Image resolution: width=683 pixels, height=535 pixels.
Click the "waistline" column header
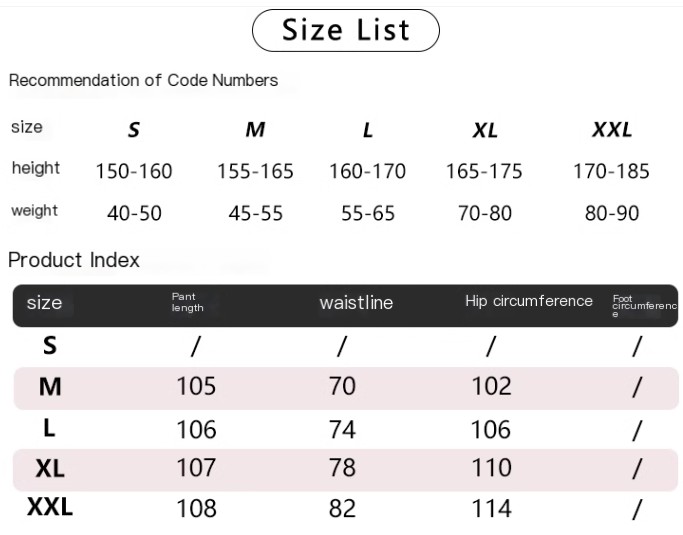coord(356,303)
